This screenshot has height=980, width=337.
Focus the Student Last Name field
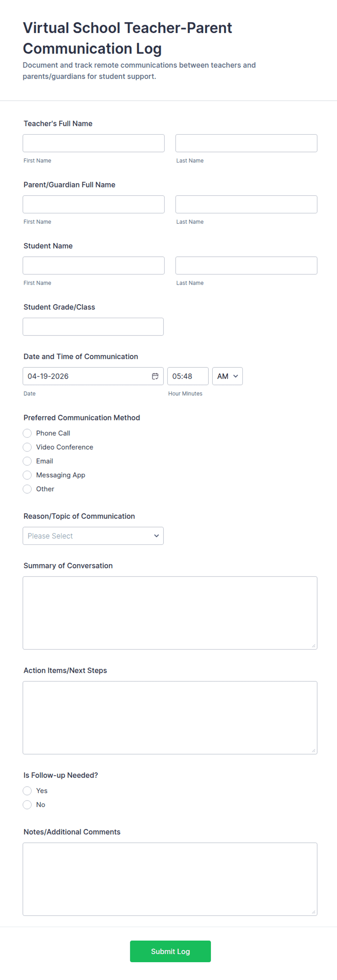coord(246,265)
